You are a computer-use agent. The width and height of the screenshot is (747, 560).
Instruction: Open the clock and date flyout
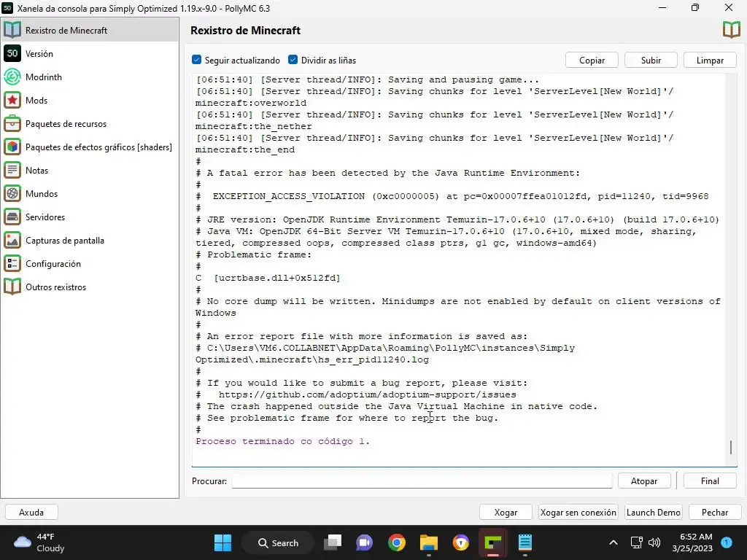click(692, 542)
